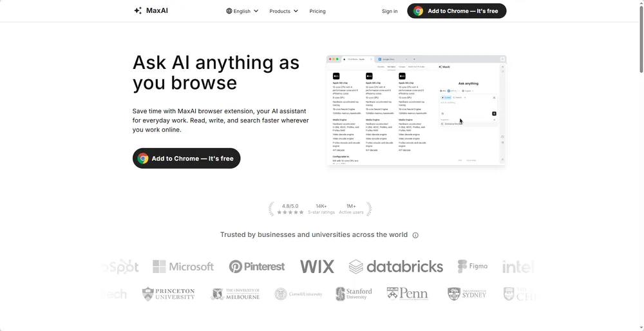Click the info icon beside Trusted by businesses
Viewport: 644px width, 331px height.
(415, 235)
